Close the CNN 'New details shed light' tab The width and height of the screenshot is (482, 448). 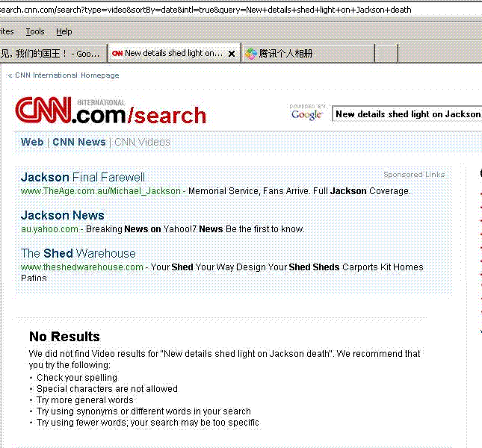click(232, 54)
